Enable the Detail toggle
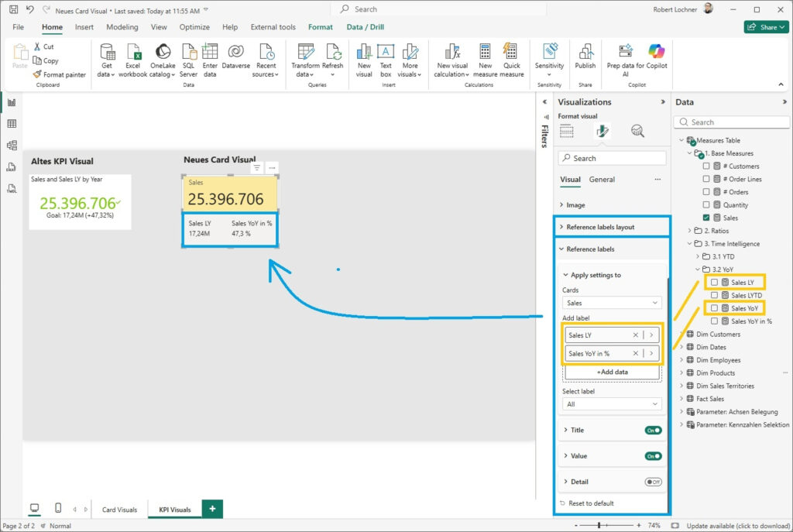The image size is (793, 532). click(653, 482)
